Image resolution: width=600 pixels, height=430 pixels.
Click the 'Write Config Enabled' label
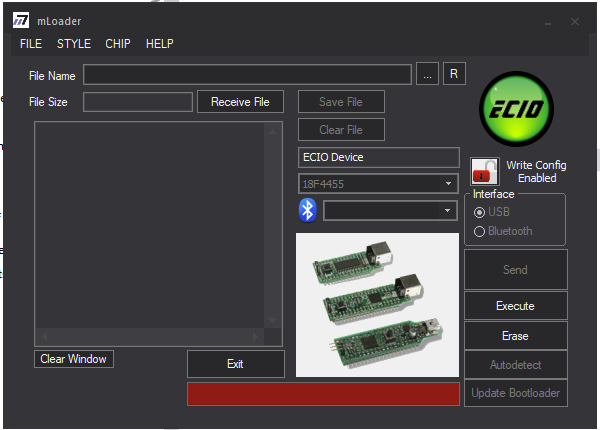[536, 171]
